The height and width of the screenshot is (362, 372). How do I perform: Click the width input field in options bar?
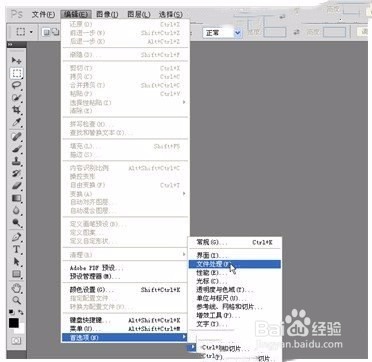275,32
